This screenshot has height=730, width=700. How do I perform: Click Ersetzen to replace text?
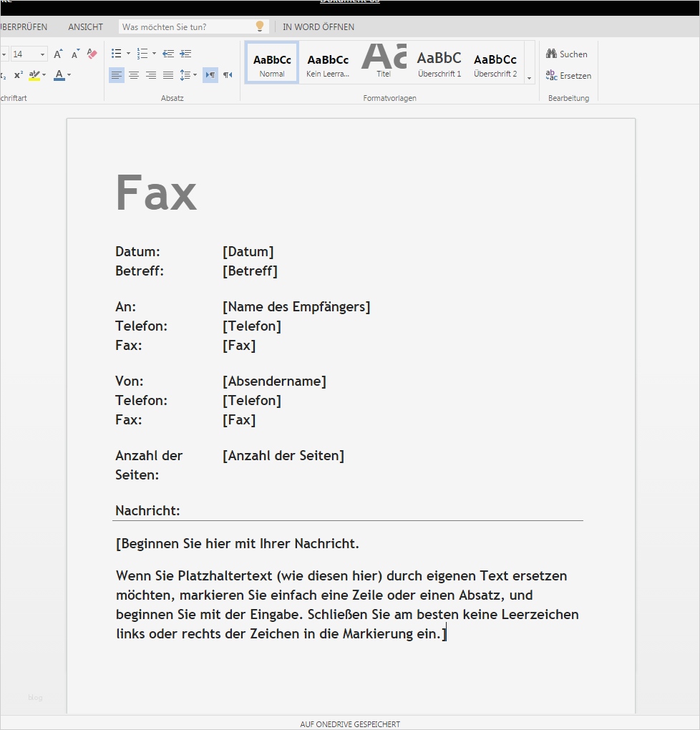[x=570, y=75]
